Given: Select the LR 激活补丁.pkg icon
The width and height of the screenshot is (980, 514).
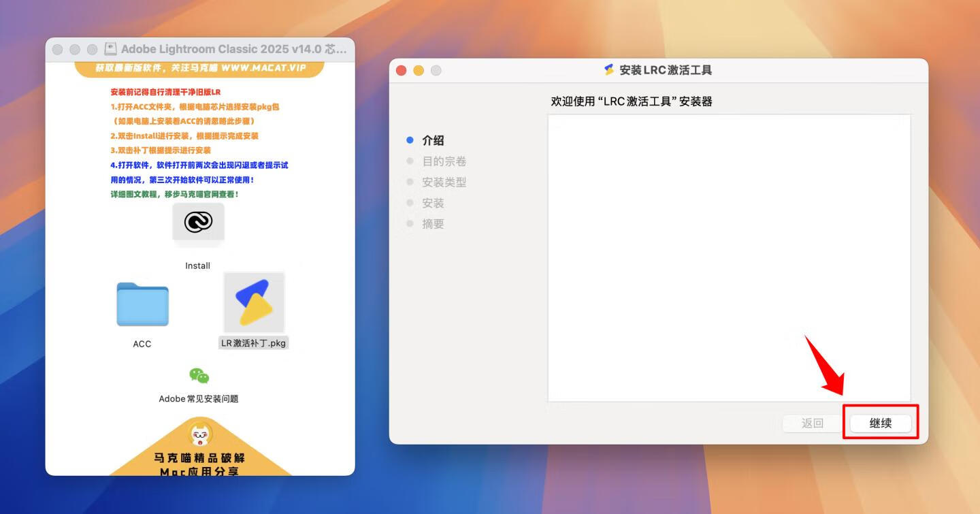Looking at the screenshot, I should point(254,303).
